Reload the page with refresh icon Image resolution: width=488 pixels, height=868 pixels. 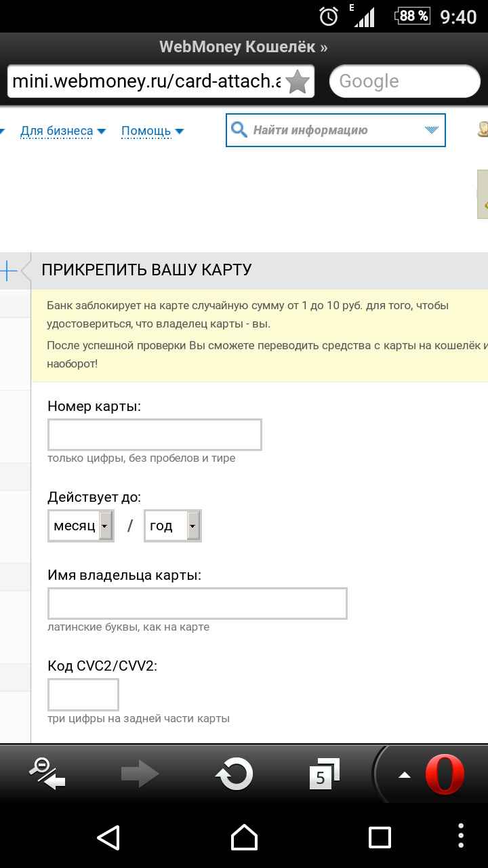pos(234,774)
